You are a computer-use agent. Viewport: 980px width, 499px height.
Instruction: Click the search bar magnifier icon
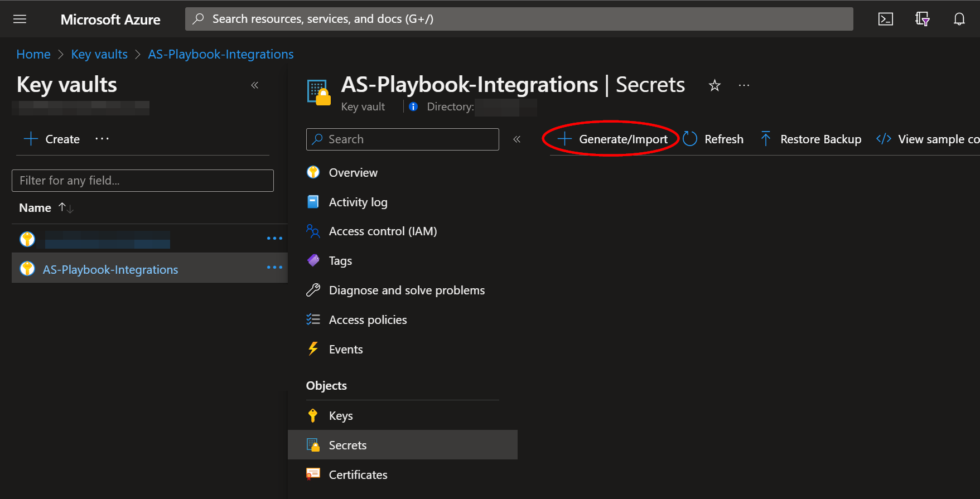pyautogui.click(x=198, y=19)
